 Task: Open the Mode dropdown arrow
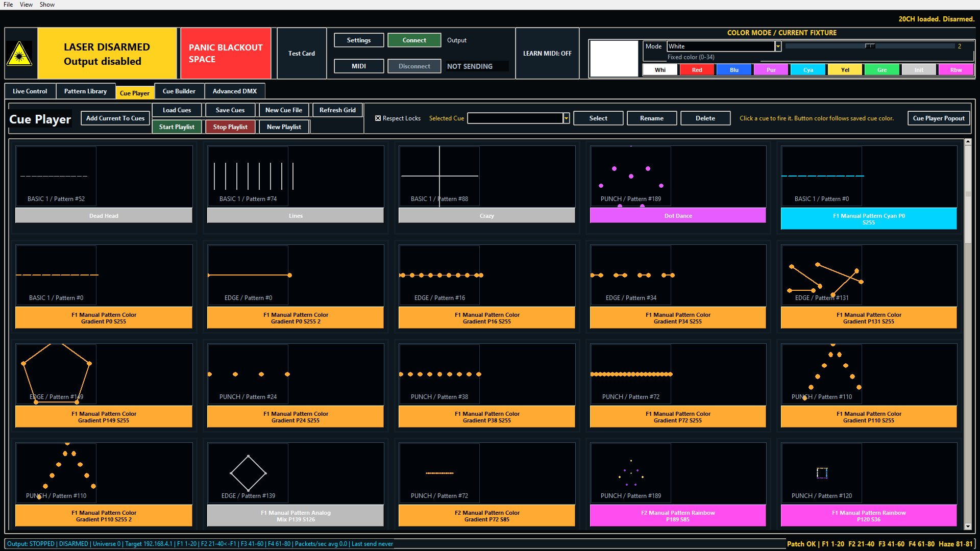[x=778, y=46]
